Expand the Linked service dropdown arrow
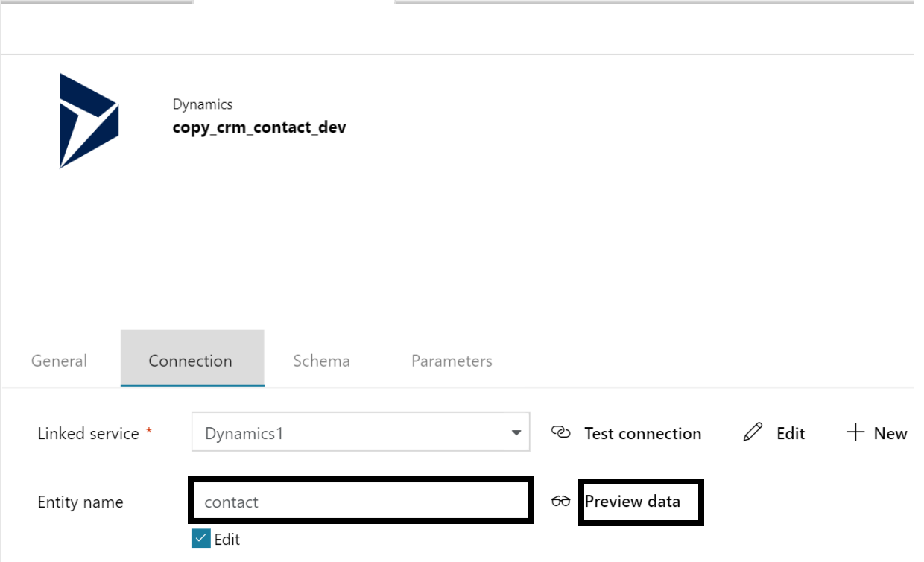 pos(516,433)
